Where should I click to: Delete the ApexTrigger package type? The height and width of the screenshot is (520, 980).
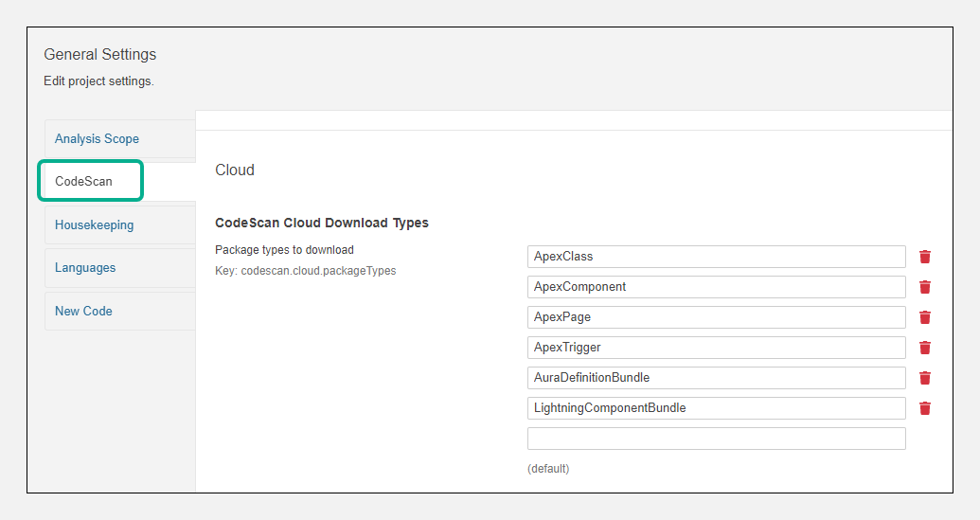(x=925, y=348)
